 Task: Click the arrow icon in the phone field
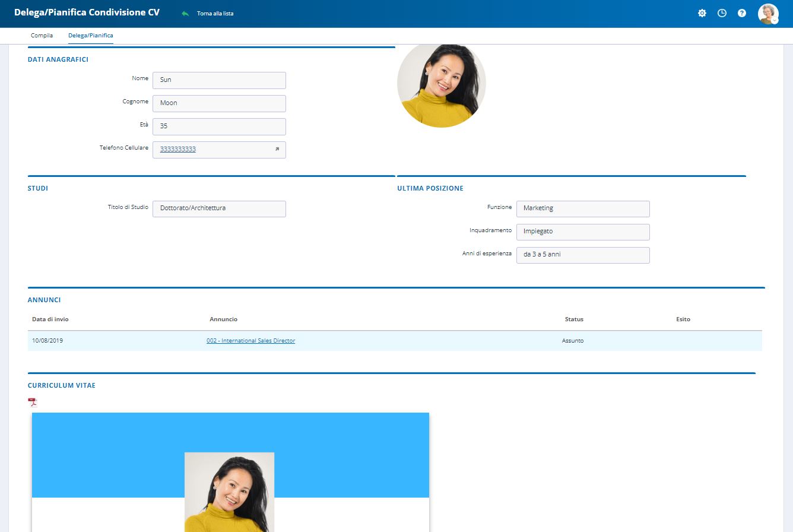pos(277,150)
